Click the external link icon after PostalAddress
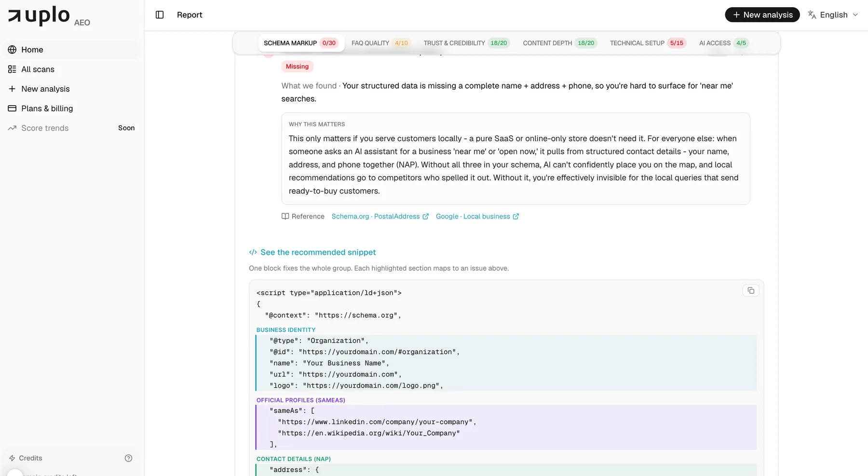This screenshot has width=868, height=476. pos(425,217)
